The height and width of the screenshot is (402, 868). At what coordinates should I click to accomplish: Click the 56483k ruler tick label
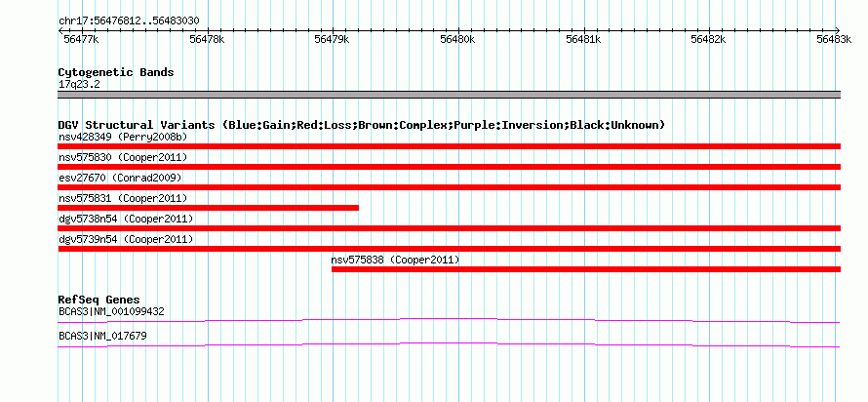(x=834, y=39)
